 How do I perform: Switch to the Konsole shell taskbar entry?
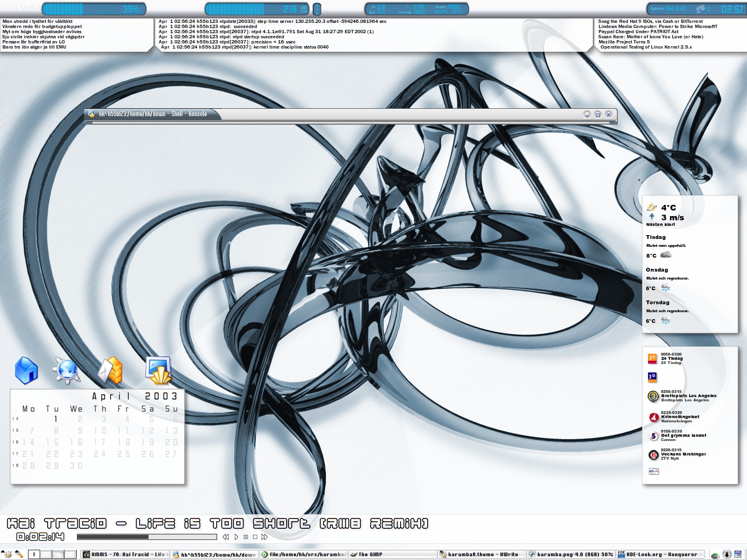214,554
